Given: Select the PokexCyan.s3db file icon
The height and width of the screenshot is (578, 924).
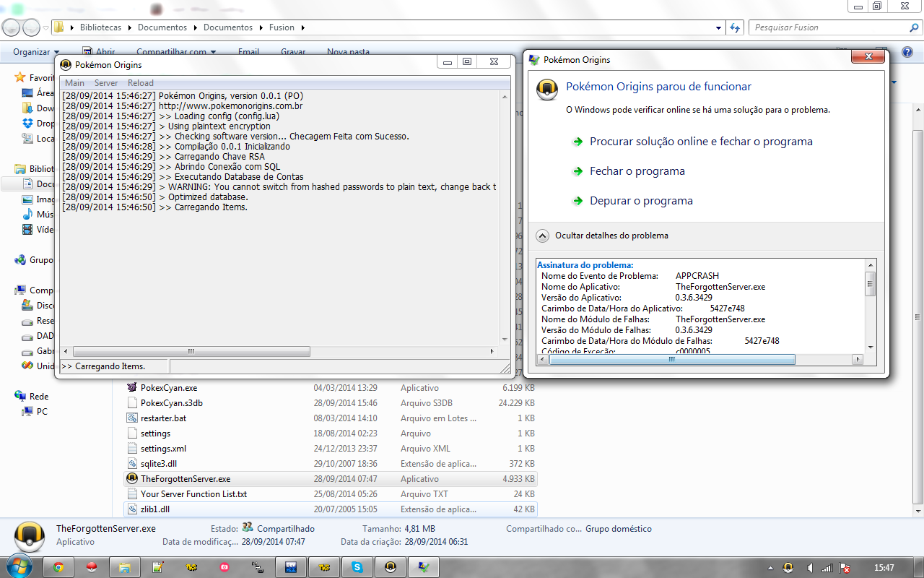Looking at the screenshot, I should (132, 403).
